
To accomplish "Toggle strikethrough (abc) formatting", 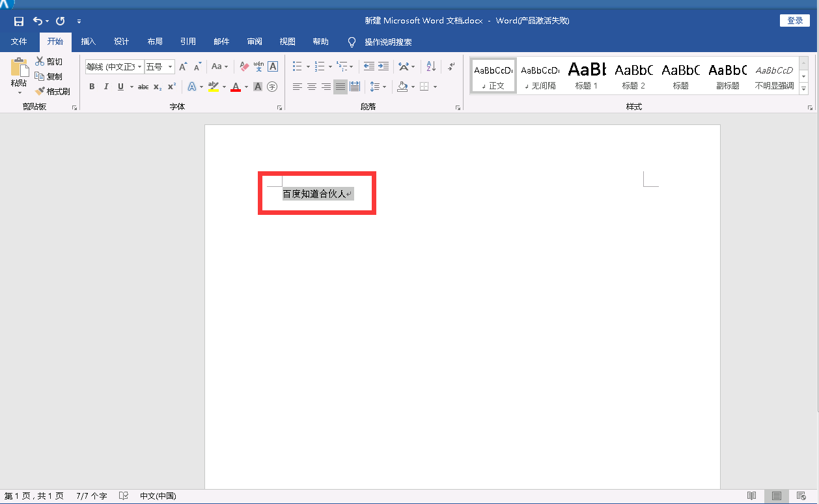I will pos(143,87).
